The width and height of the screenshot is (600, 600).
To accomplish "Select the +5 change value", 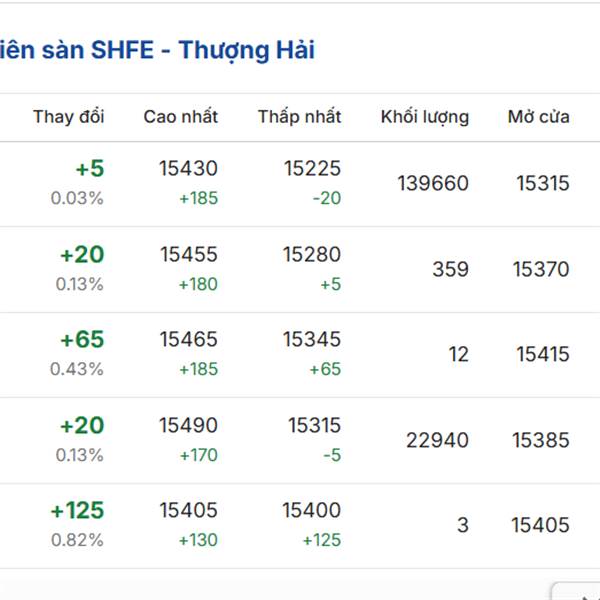I will click(x=90, y=168).
